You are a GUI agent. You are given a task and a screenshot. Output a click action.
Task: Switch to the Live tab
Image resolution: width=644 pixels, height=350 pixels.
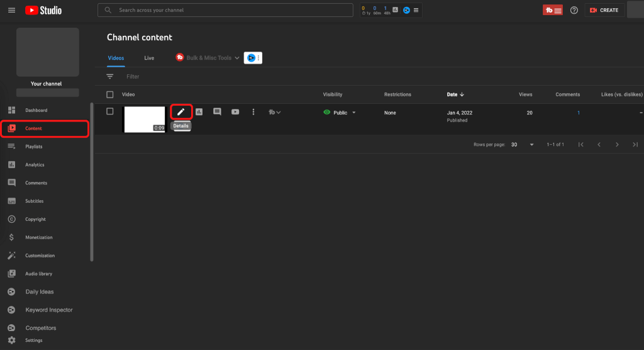[149, 58]
